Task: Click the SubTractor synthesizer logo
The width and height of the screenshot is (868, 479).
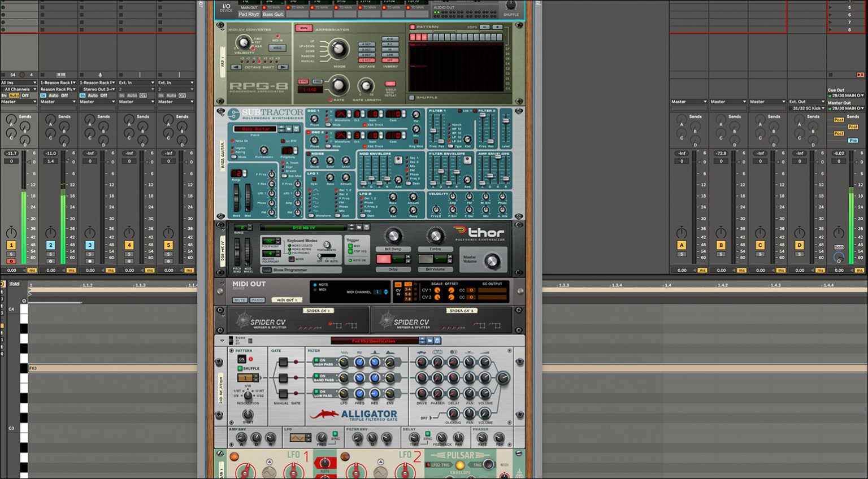Action: tap(250, 112)
